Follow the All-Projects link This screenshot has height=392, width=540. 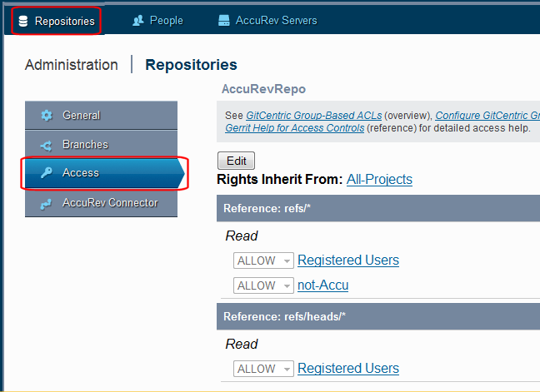(x=379, y=179)
